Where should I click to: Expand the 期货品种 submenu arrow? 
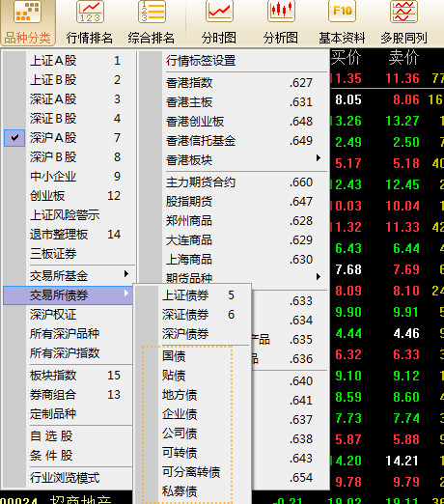click(319, 277)
